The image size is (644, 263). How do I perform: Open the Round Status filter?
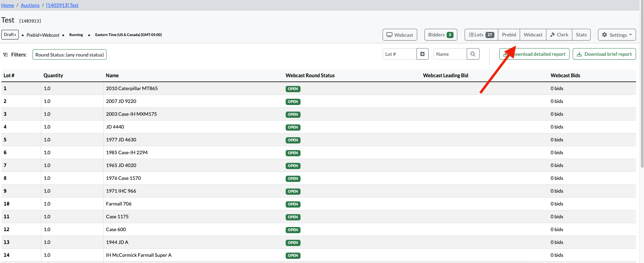pos(70,55)
